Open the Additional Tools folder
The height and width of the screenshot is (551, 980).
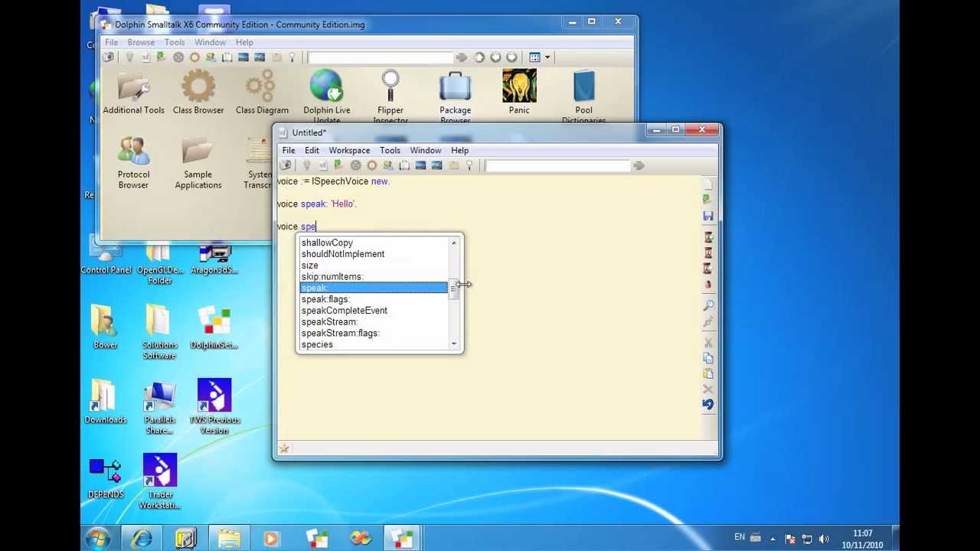click(133, 93)
